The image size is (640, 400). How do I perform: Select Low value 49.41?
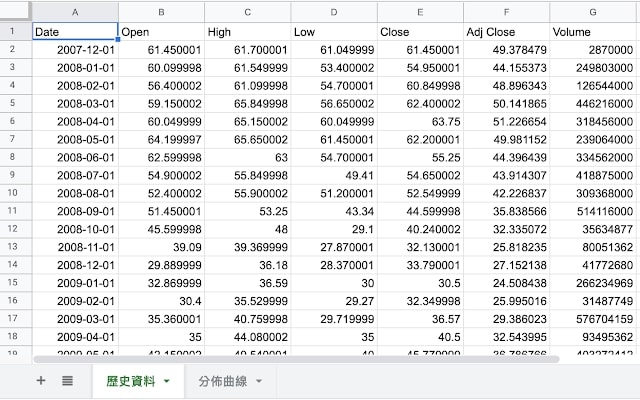[334, 176]
